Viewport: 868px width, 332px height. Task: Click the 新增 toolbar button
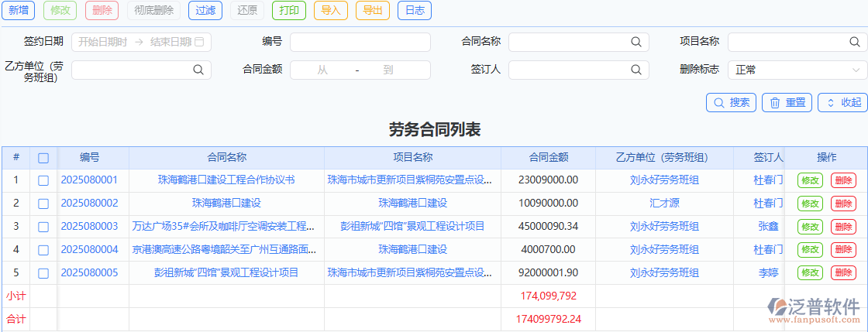pyautogui.click(x=19, y=11)
